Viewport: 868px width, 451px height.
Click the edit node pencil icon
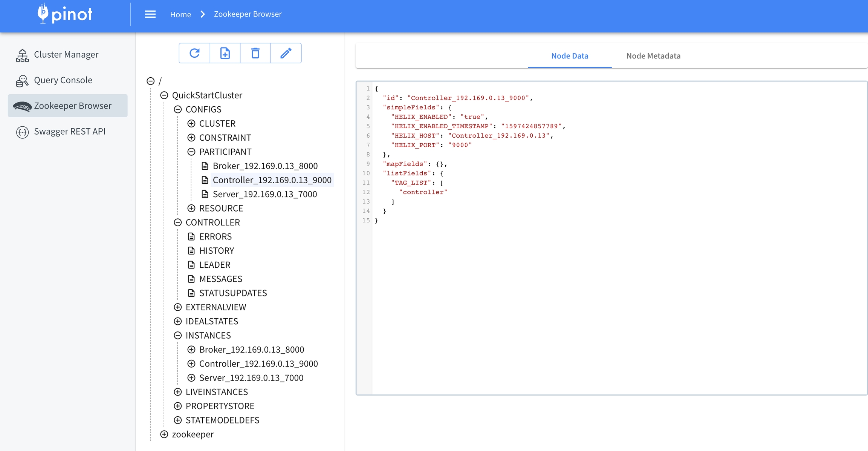[286, 53]
